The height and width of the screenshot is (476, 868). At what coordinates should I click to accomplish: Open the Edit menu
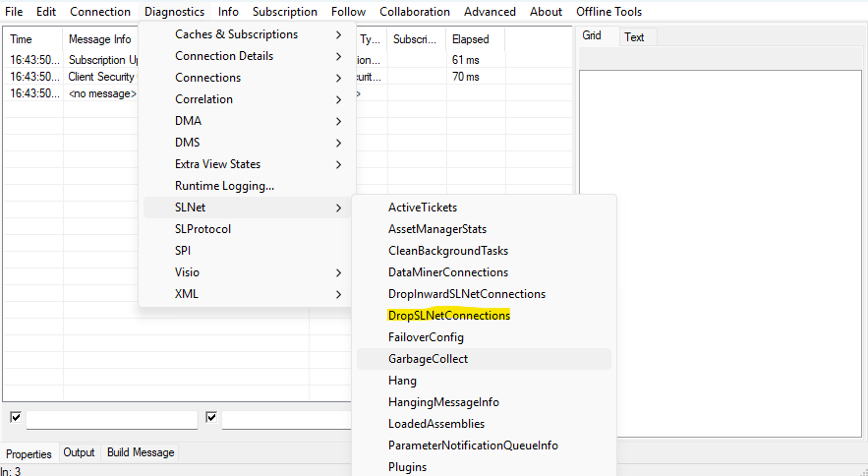coord(46,12)
